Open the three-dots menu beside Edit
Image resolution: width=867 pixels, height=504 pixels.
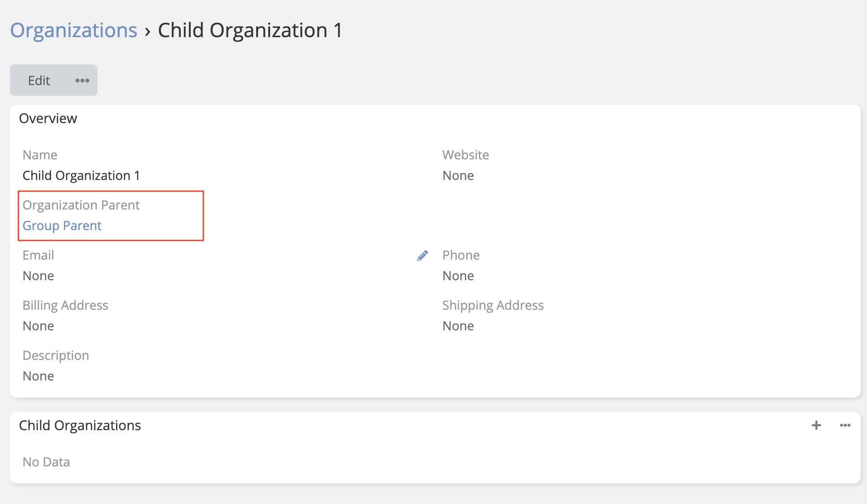82,81
